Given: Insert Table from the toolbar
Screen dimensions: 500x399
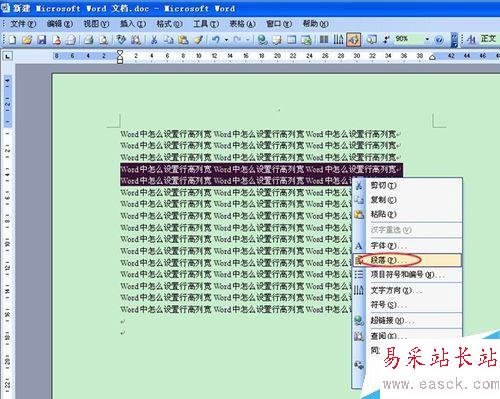Looking at the screenshot, I should coord(292,40).
